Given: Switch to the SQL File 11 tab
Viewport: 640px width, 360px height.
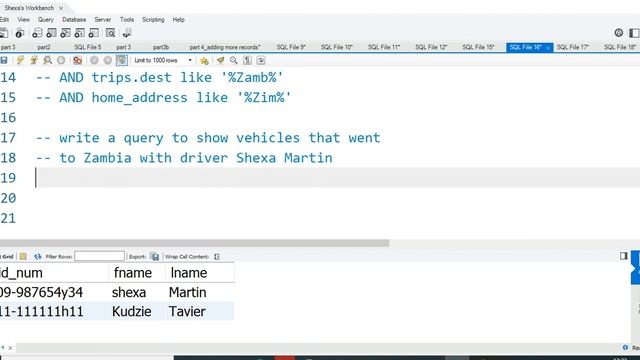Looking at the screenshot, I should (384, 47).
